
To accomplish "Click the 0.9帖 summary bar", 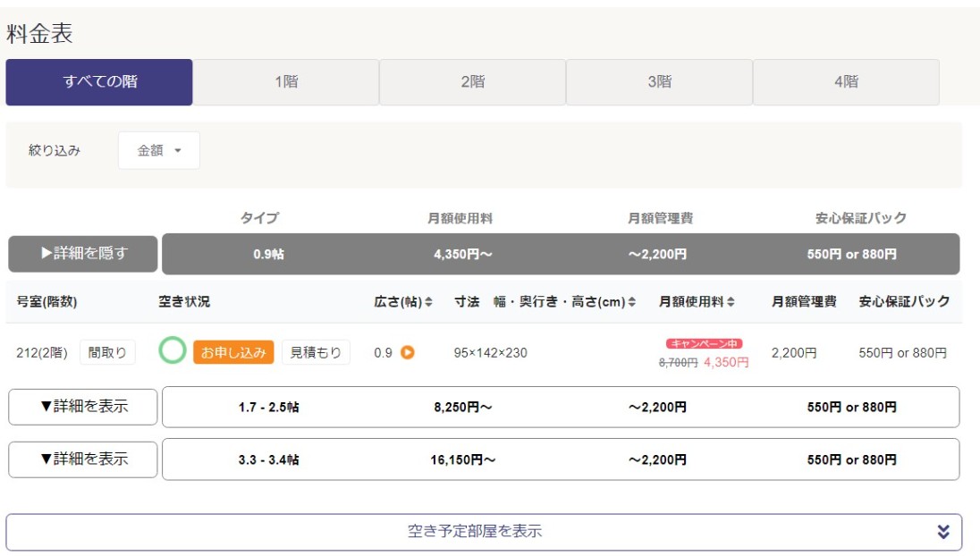I will pos(561,254).
